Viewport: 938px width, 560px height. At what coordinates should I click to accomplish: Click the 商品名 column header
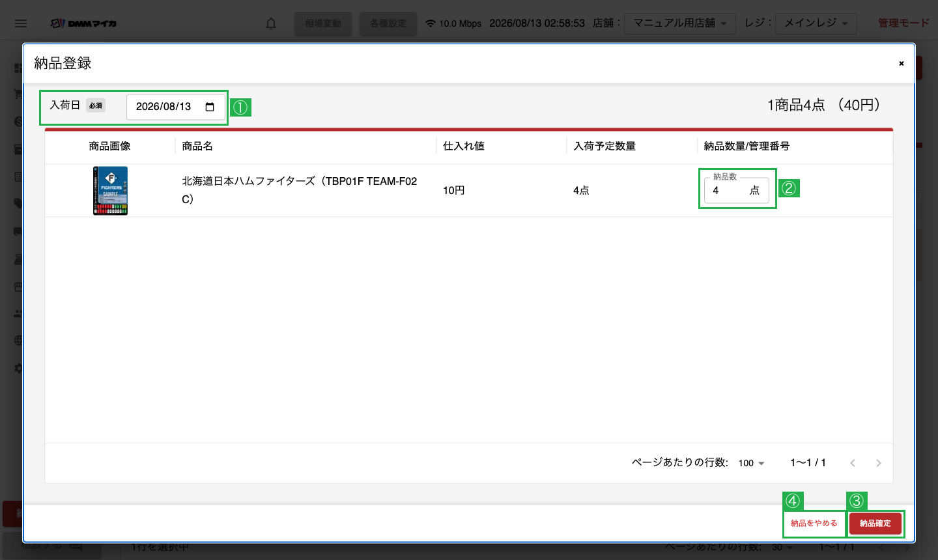[x=197, y=146]
